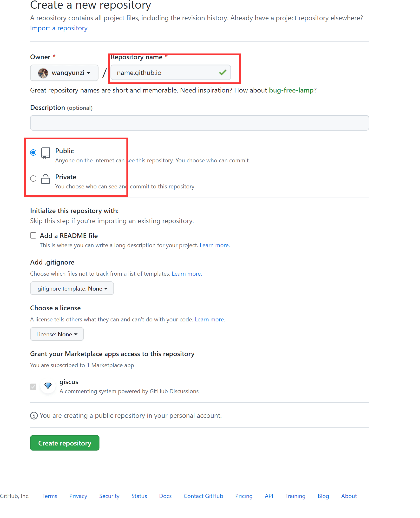420x518 pixels.
Task: Open the Owner wangyunzi dropdown
Action: click(64, 73)
